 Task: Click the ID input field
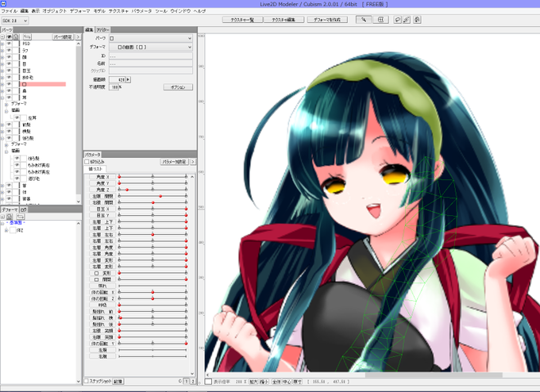[x=151, y=56]
